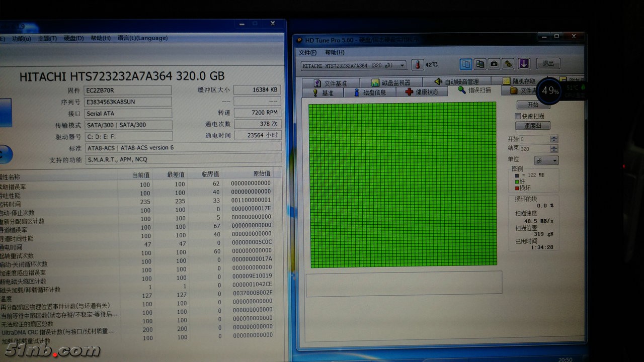Click the copy text to clipboard icon

tap(466, 64)
